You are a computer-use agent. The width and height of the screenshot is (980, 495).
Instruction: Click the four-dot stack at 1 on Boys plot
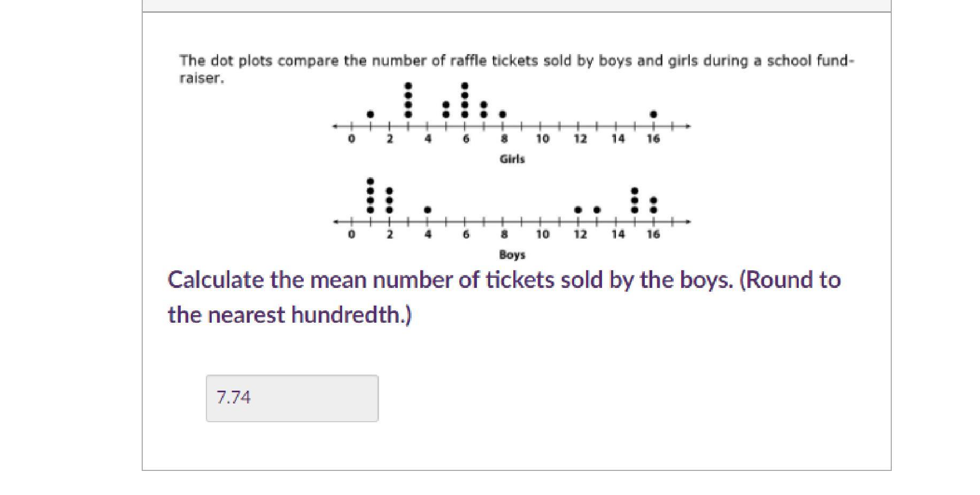click(371, 196)
